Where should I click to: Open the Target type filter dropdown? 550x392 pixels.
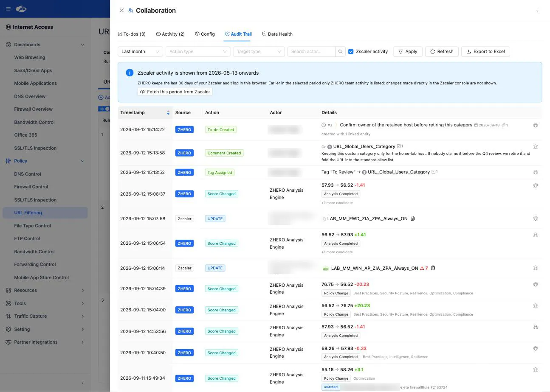(x=259, y=51)
